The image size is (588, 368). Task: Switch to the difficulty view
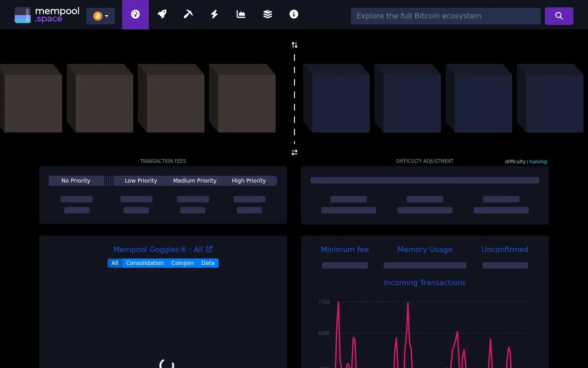click(515, 161)
